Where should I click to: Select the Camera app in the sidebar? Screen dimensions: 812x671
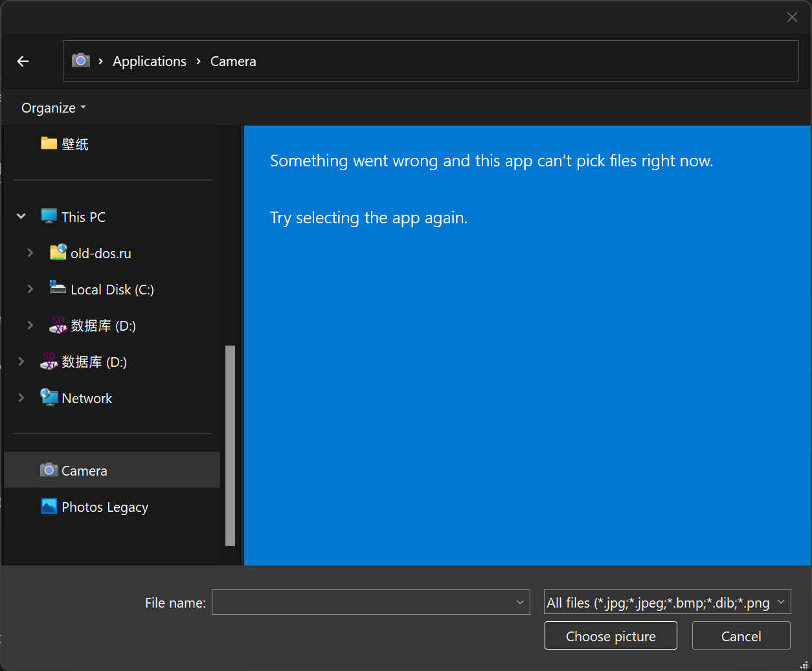pyautogui.click(x=84, y=471)
